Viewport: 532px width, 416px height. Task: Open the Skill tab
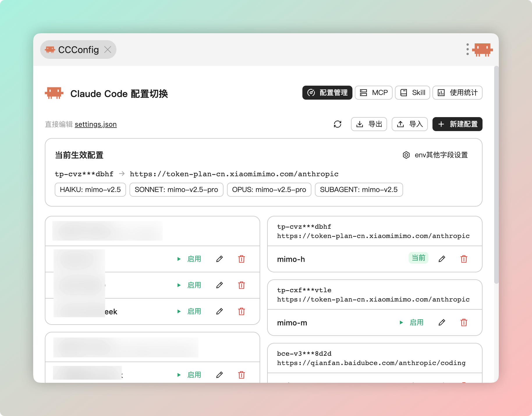[x=412, y=93]
